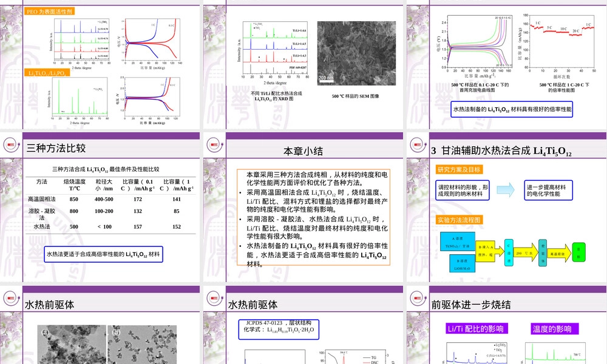Image resolution: width=607 pixels, height=364 pixels.
Task: Click the logo icon beside 甘油辅助水热法合成 title
Action: pos(418,145)
